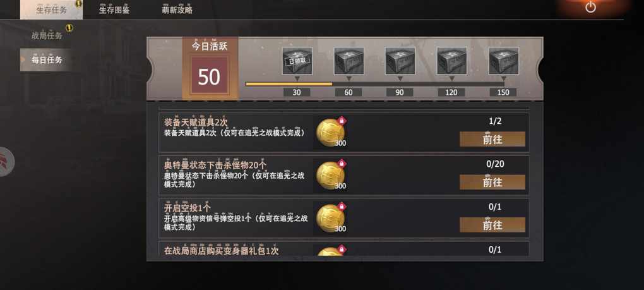
Task: Click the red wing icon on left edge
Action: pos(6,162)
